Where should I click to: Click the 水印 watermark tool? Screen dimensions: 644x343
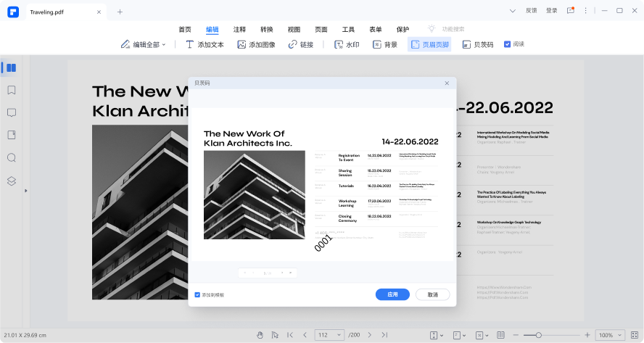click(x=347, y=44)
